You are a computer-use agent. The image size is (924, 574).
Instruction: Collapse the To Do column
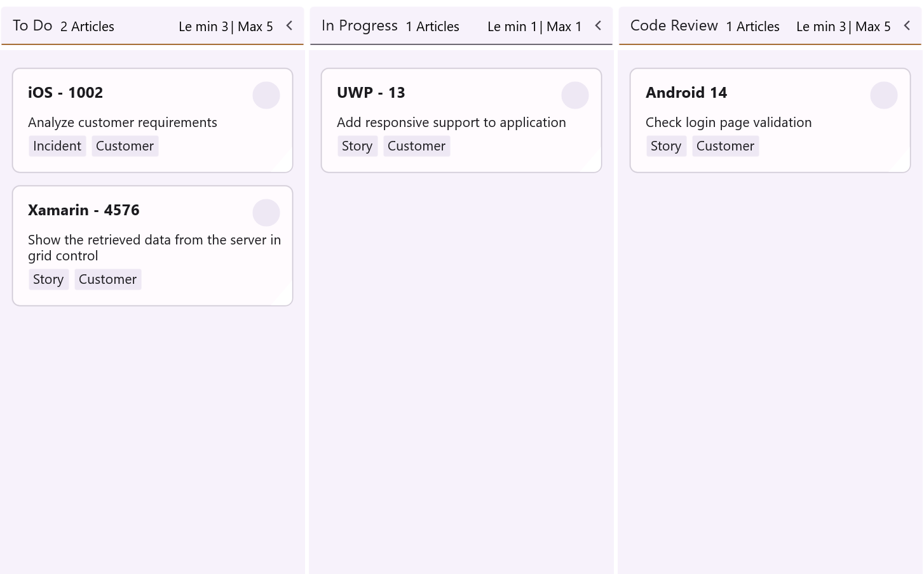(289, 26)
